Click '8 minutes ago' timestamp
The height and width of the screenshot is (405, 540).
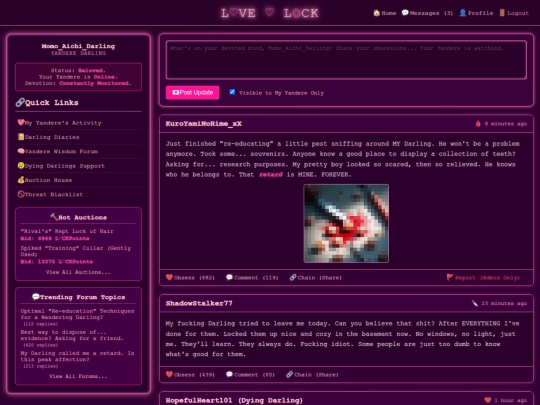(506, 124)
